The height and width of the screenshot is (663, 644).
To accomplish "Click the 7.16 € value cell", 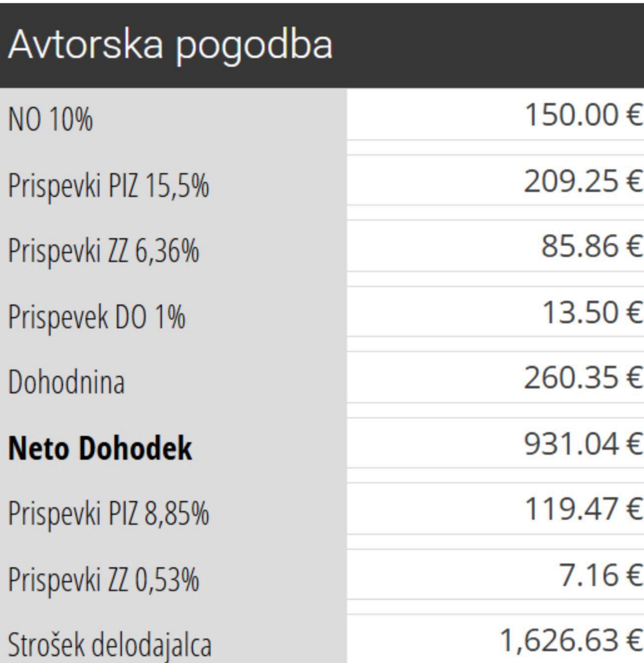I will coord(589,575).
